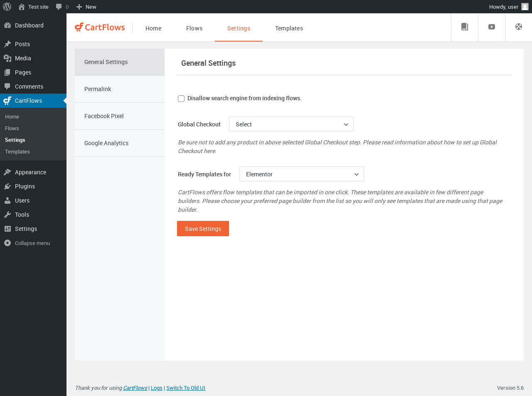The image size is (532, 396).
Task: Open the Global Checkout dropdown
Action: (x=291, y=124)
